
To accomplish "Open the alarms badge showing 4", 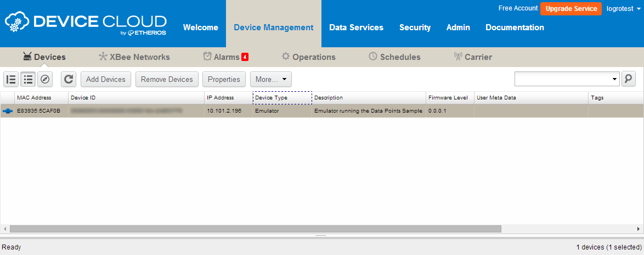I will pyautogui.click(x=245, y=57).
